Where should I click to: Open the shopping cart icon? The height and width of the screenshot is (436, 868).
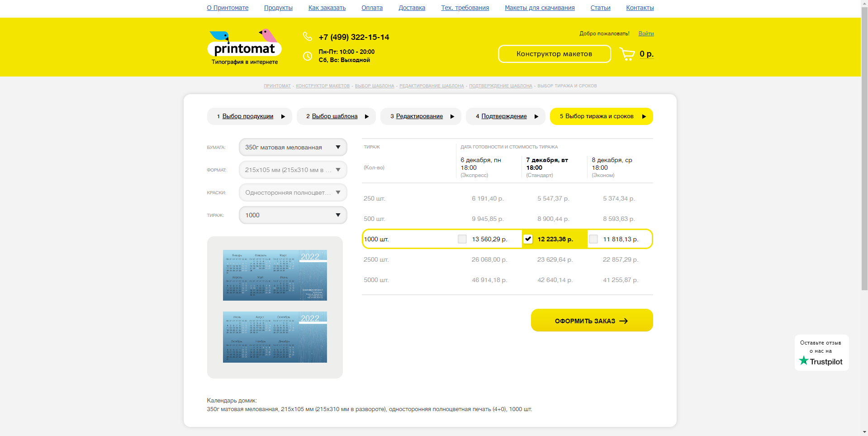point(627,54)
